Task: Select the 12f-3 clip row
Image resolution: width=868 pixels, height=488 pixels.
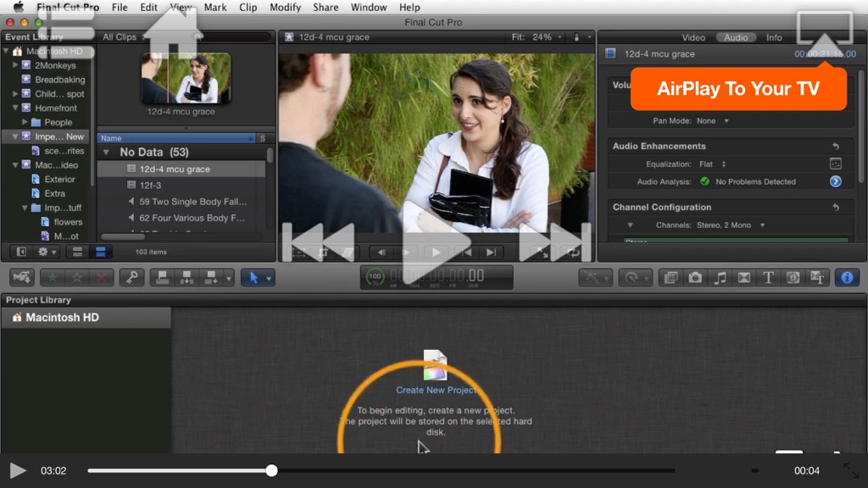Action: (181, 185)
